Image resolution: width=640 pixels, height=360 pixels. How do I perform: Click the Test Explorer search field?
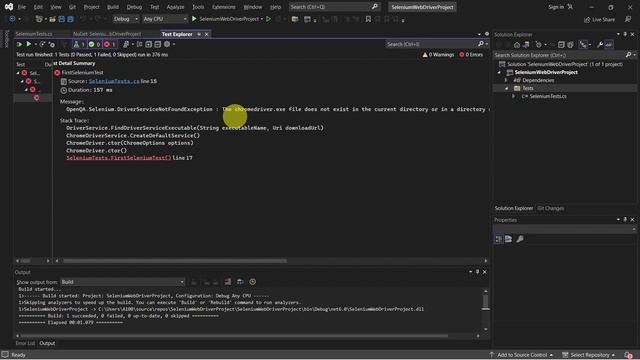coord(436,44)
